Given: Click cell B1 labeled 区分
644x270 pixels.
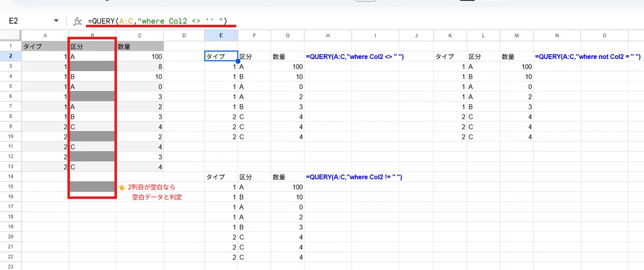Looking at the screenshot, I should (x=92, y=46).
